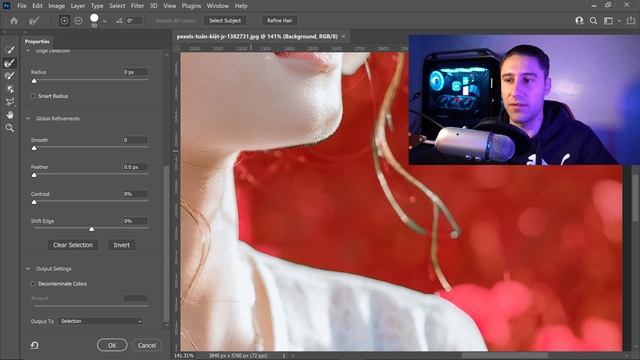Select the Object Selection tool
The image size is (640, 360).
[x=10, y=89]
